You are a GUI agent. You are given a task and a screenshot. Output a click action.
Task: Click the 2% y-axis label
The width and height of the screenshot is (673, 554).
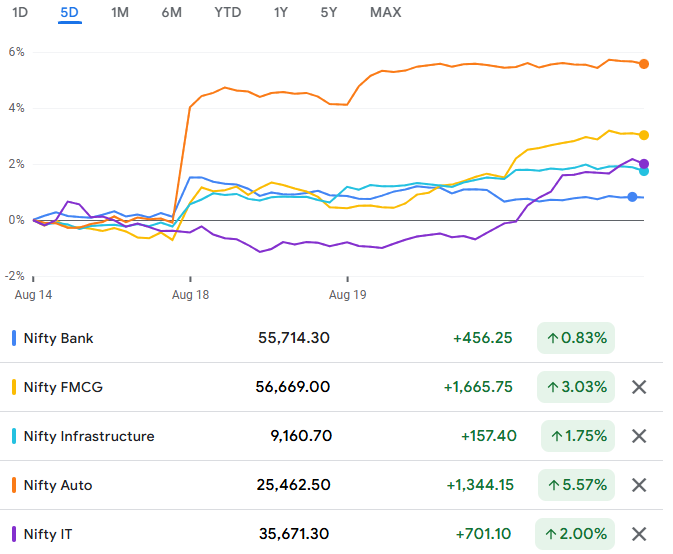click(16, 164)
